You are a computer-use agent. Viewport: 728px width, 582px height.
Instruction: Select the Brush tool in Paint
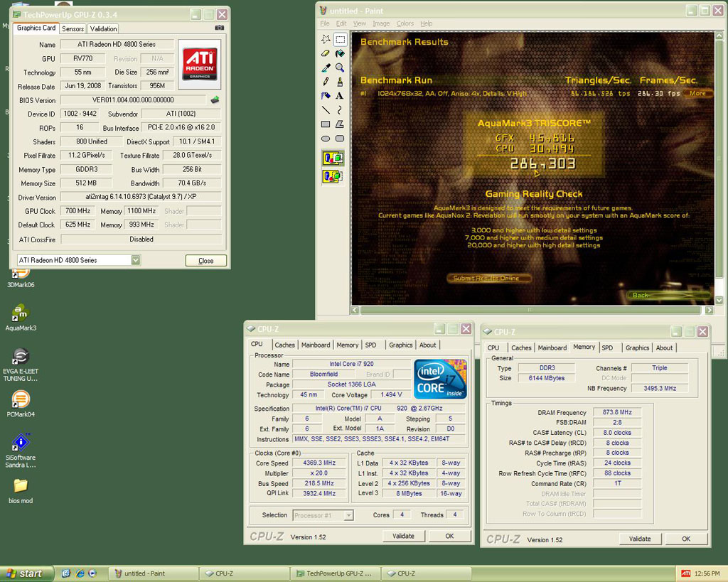(x=340, y=82)
